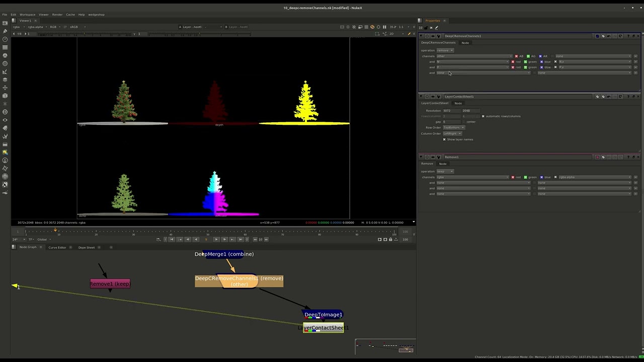Screen dimensions: 644x362
Task: Click the Resolution height field 2048
Action: pos(470,111)
